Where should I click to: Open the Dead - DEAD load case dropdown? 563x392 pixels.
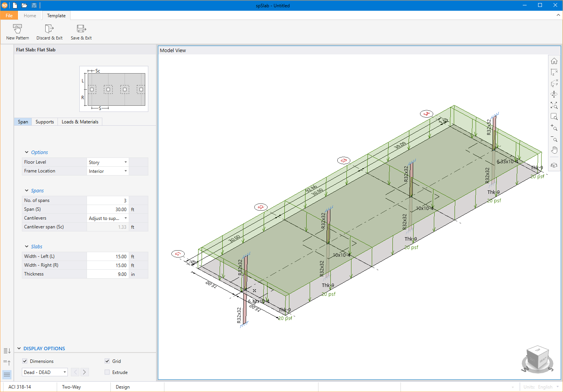tap(45, 372)
